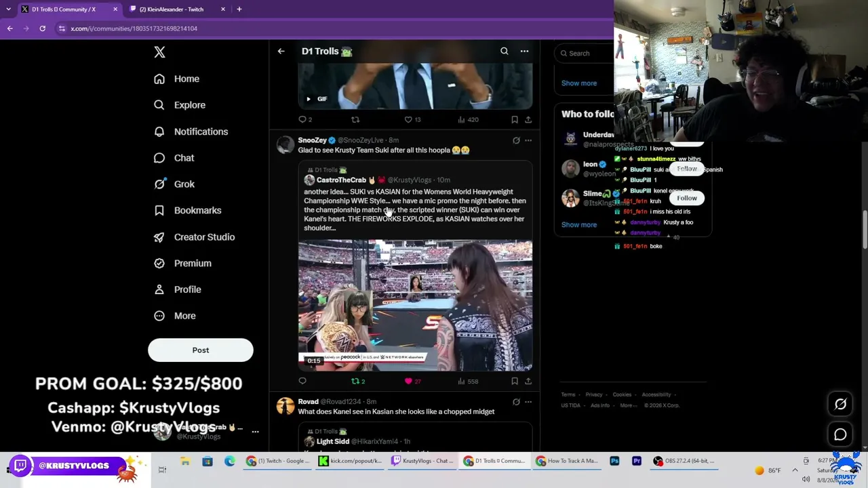Bookmark the GIF post
The image size is (868, 488).
(515, 119)
